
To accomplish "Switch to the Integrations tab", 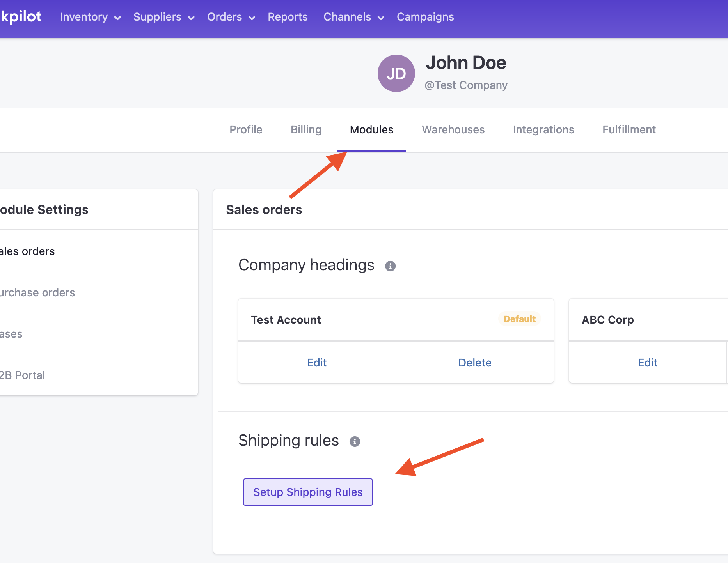I will [543, 129].
